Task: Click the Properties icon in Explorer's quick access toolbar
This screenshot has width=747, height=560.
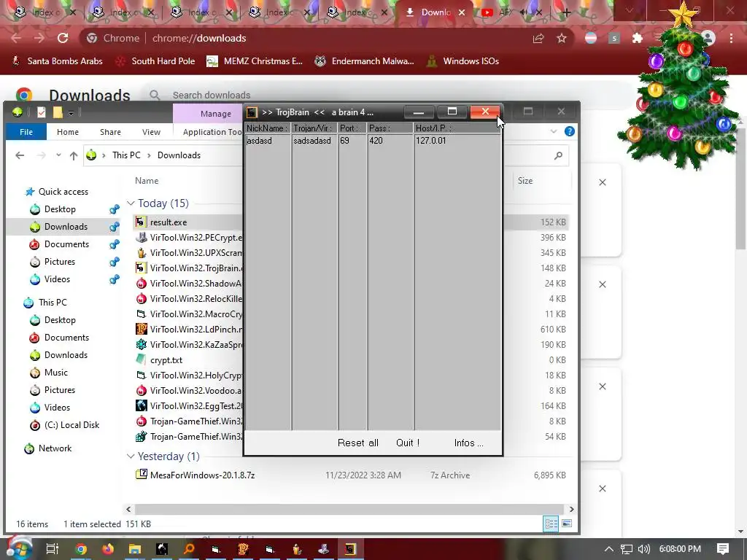Action: point(42,112)
